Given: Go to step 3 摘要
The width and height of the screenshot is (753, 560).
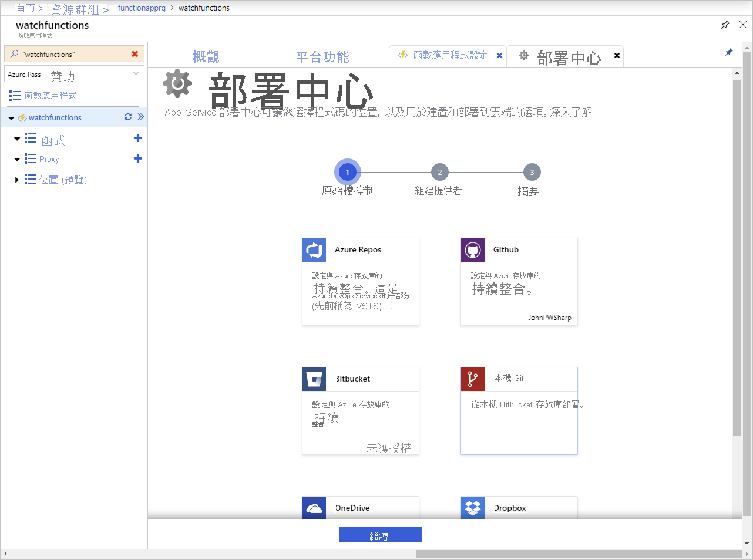Looking at the screenshot, I should click(x=532, y=172).
